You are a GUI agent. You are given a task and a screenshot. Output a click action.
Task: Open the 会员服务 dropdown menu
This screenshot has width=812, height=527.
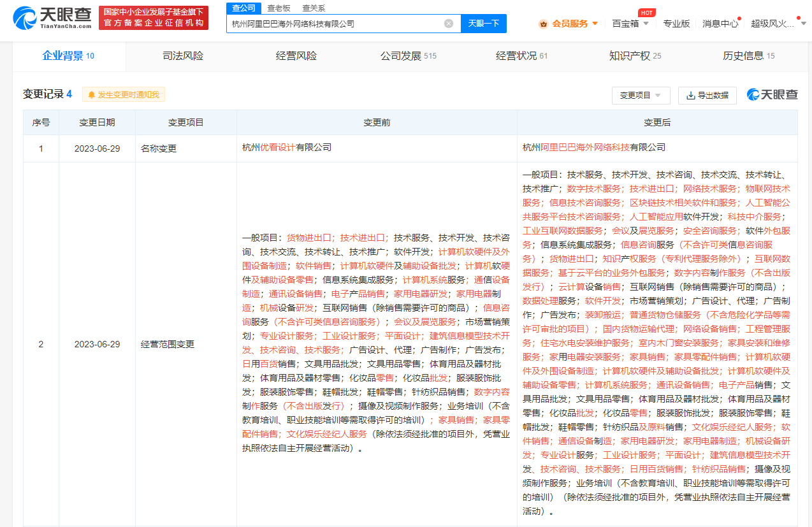click(569, 24)
